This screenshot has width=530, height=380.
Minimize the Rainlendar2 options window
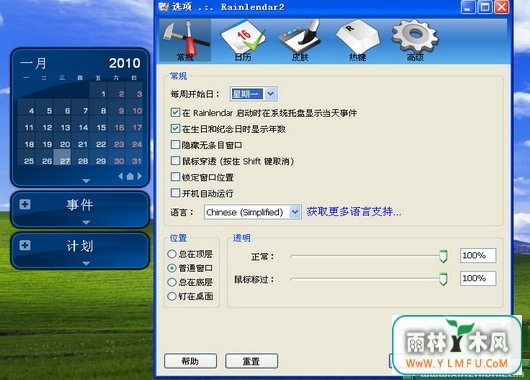pyautogui.click(x=468, y=7)
